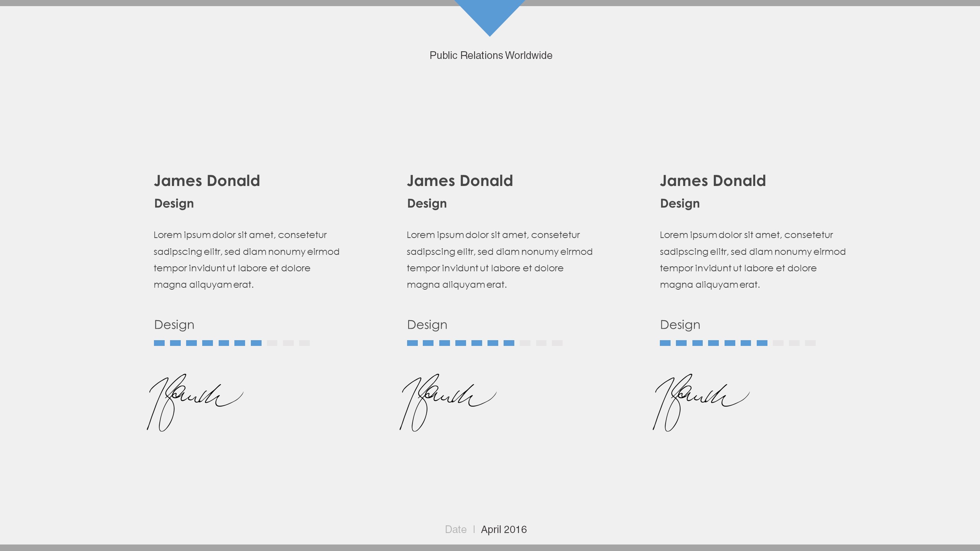Viewport: 980px width, 551px height.
Task: Click the right column's Design progress bar
Action: [738, 343]
